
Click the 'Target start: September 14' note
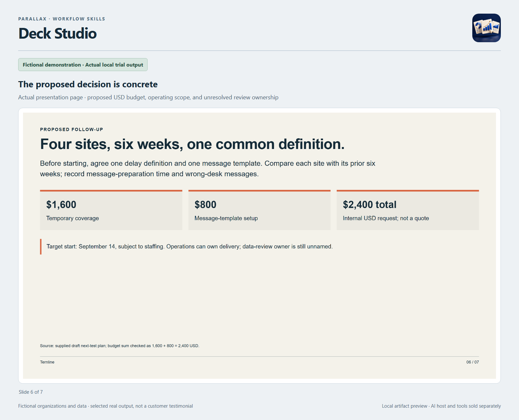189,246
